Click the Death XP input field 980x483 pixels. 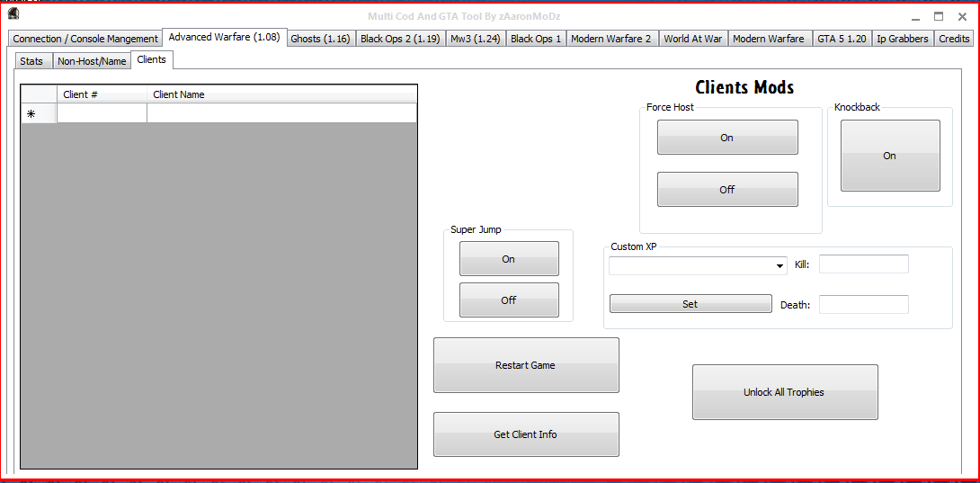[864, 305]
